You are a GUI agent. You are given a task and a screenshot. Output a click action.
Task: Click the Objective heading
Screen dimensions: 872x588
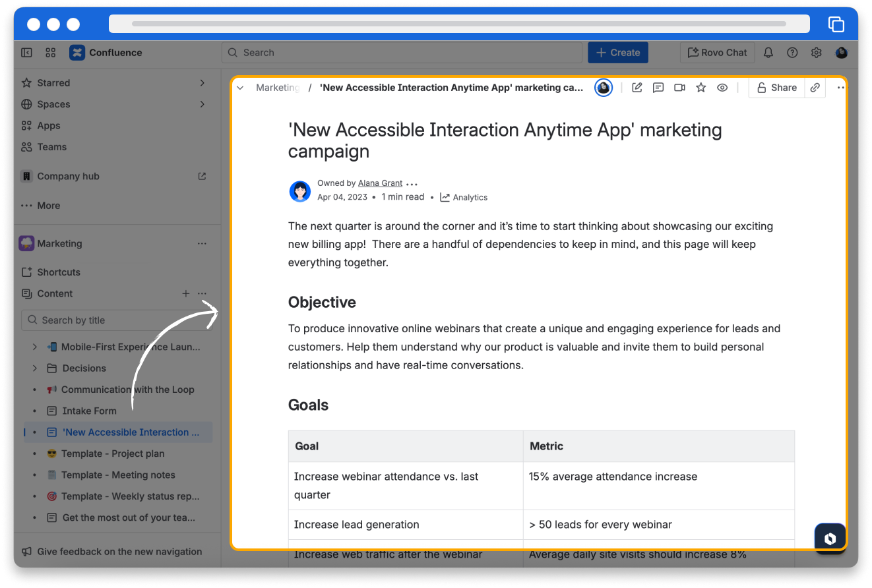tap(322, 303)
